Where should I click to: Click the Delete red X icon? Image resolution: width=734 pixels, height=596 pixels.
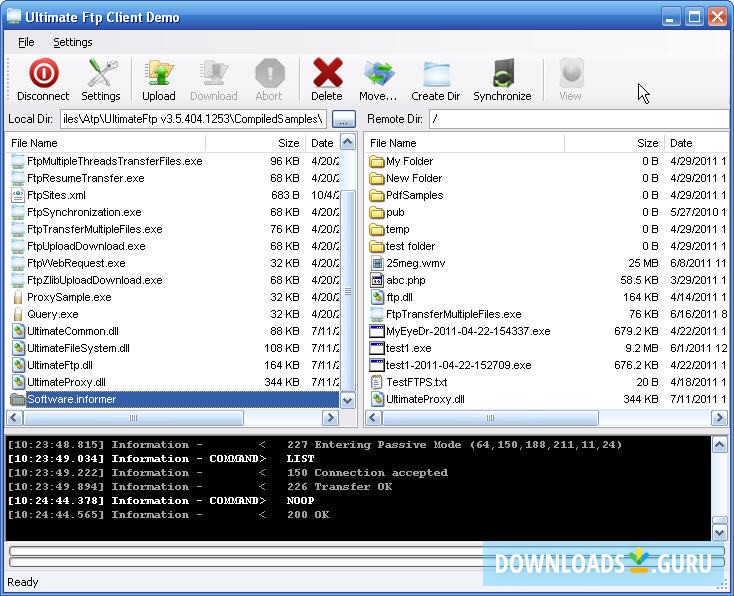tap(327, 73)
